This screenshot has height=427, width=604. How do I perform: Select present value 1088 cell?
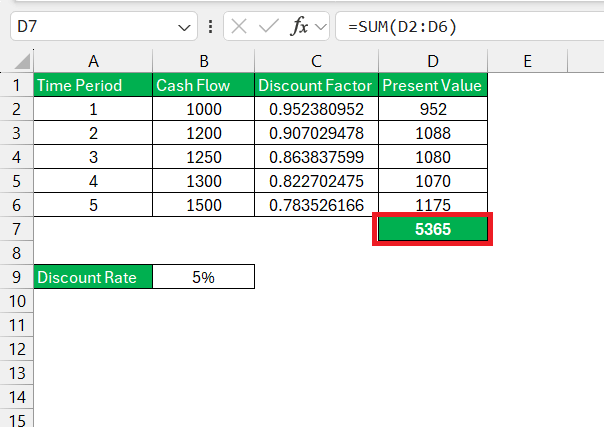point(433,133)
